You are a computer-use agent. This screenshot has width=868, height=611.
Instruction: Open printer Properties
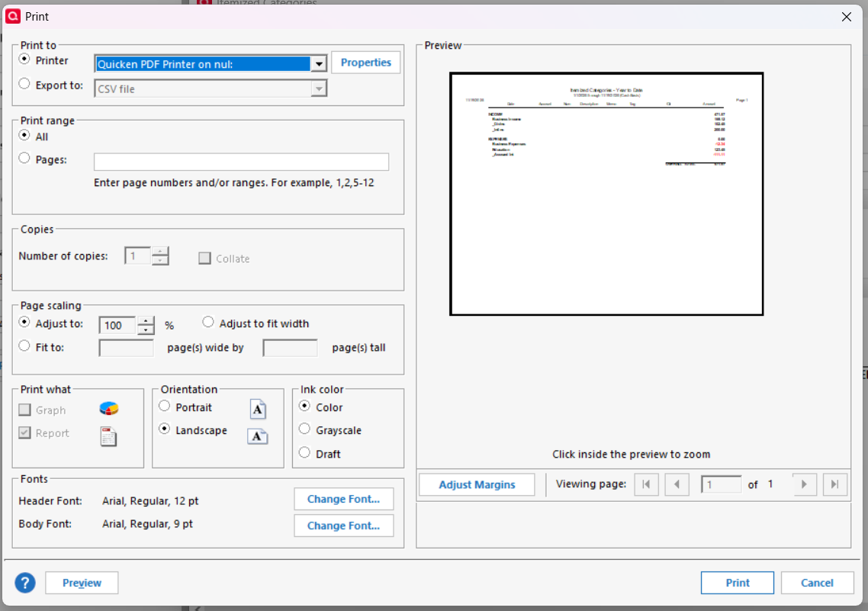366,63
